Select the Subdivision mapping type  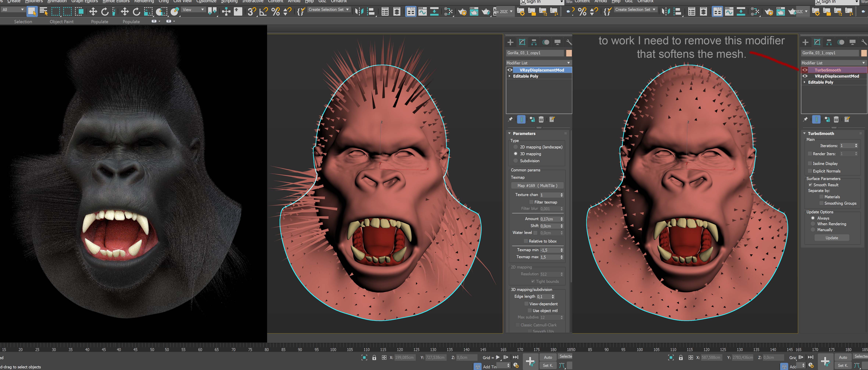516,161
